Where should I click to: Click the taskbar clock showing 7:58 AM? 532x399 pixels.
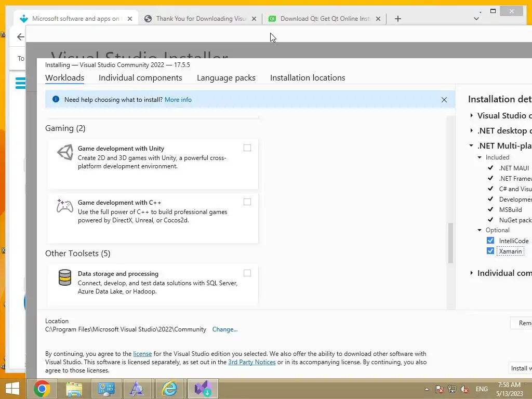[510, 389]
